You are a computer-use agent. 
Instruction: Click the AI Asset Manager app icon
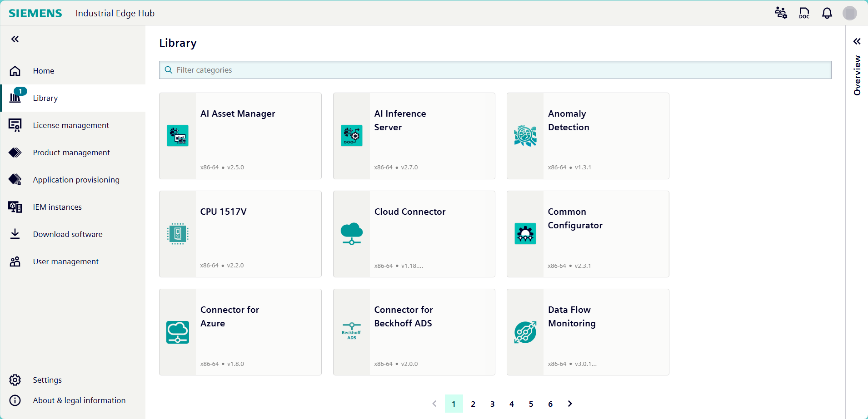178,136
